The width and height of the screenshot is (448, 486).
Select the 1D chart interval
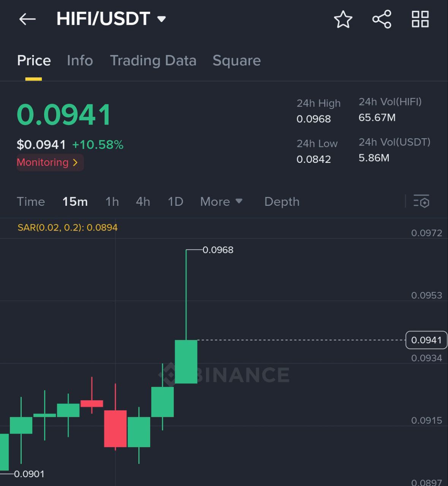[x=176, y=202]
